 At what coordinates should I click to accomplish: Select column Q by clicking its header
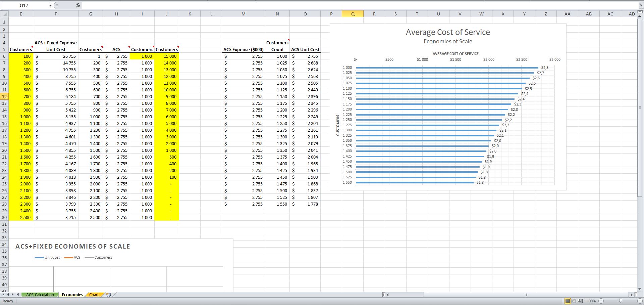click(353, 14)
